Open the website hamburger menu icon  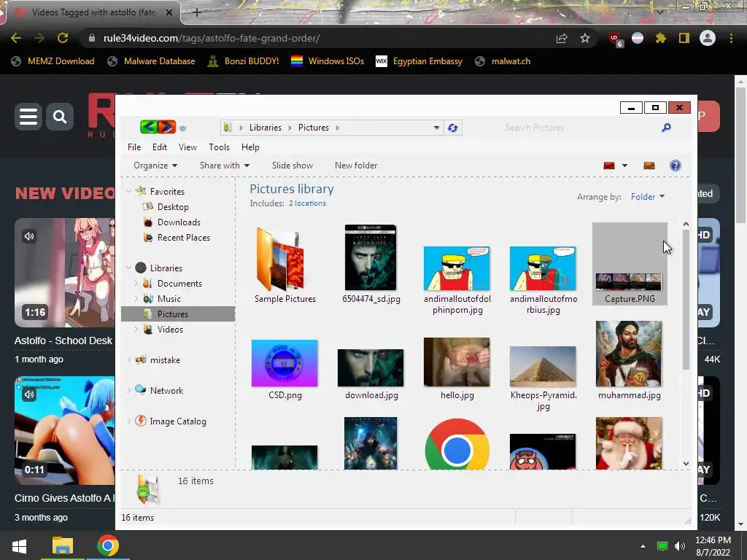click(x=28, y=116)
